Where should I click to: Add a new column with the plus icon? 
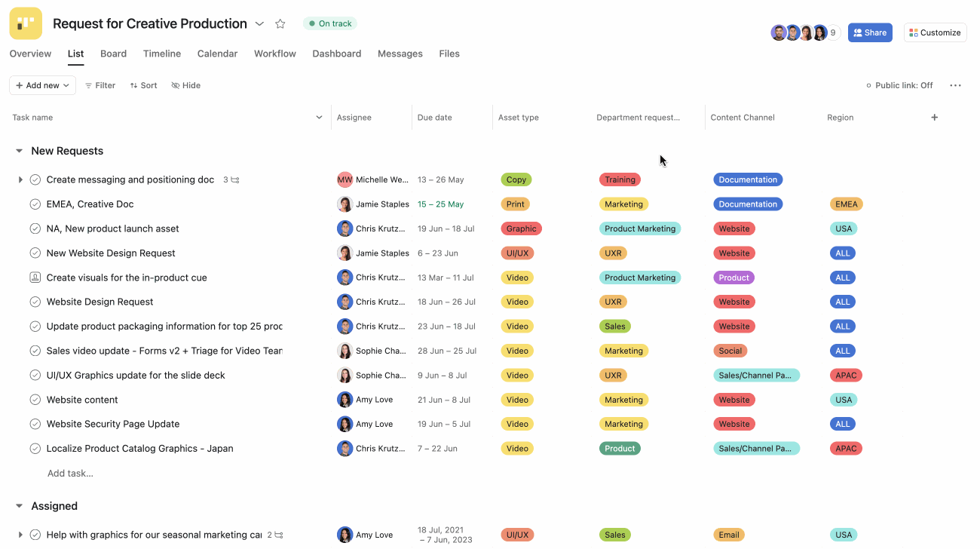934,117
